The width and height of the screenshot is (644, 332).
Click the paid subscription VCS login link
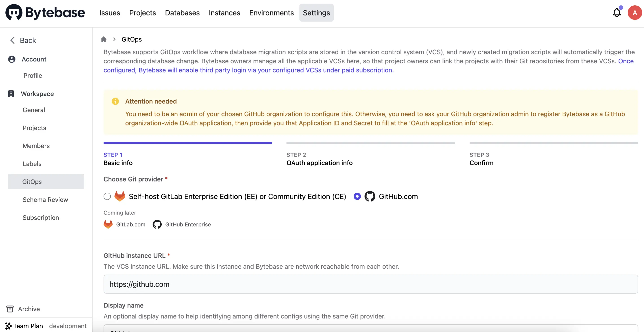tap(248, 70)
